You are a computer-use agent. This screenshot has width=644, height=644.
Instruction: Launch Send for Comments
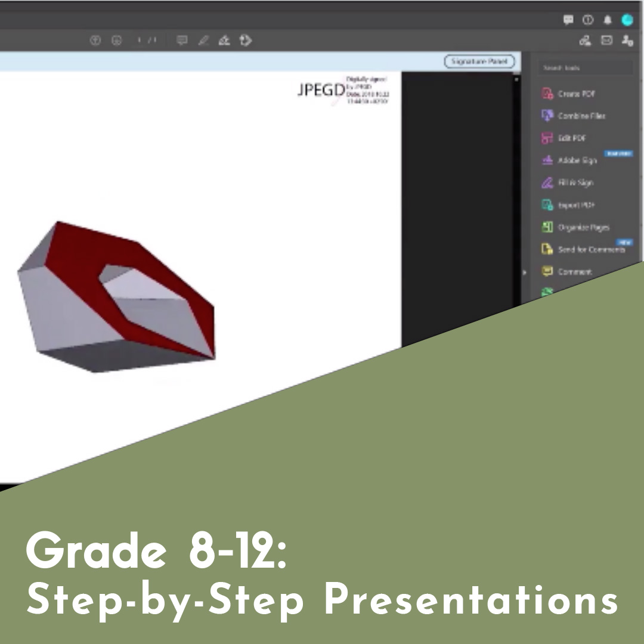(587, 250)
